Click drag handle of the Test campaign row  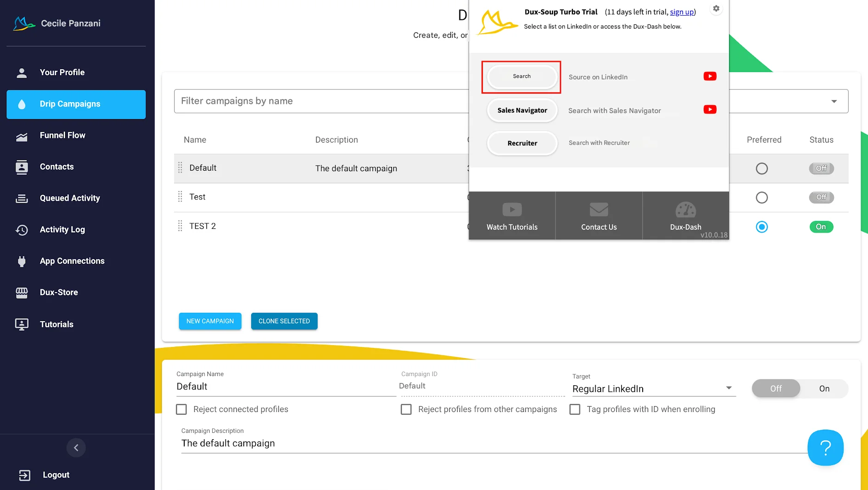pos(180,197)
